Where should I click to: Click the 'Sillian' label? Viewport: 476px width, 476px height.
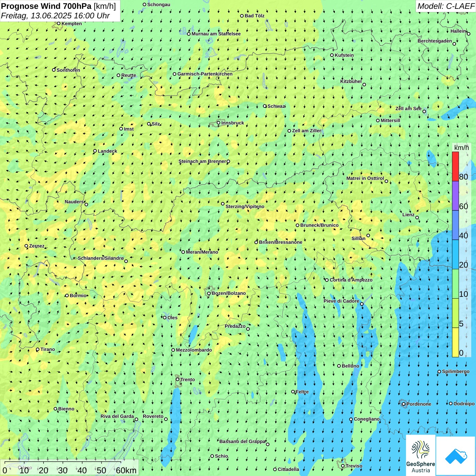tap(358, 238)
